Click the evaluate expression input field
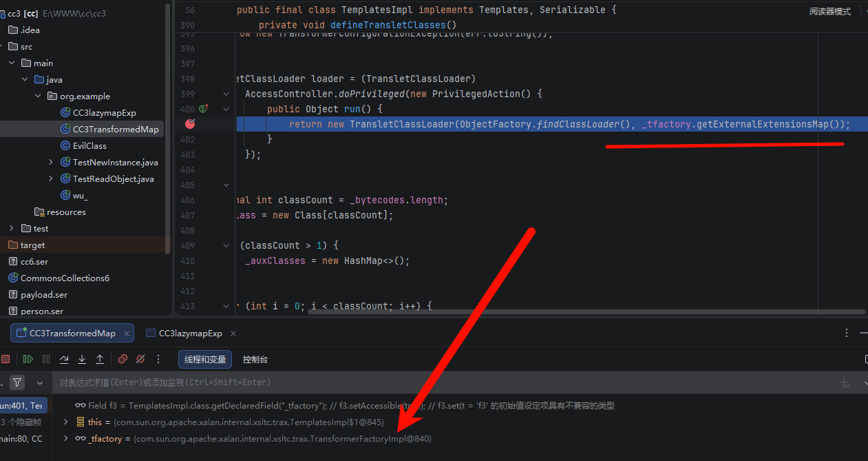This screenshot has width=868, height=461. tap(441, 382)
